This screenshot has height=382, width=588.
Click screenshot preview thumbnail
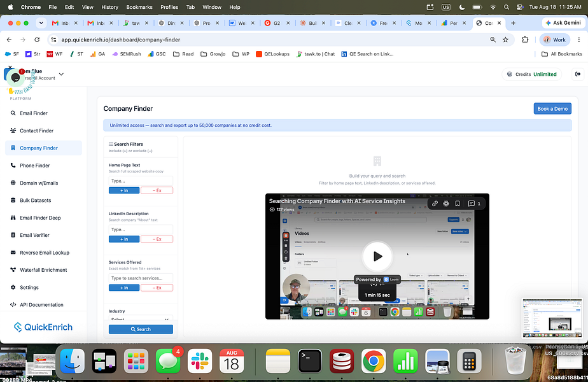[x=552, y=318]
